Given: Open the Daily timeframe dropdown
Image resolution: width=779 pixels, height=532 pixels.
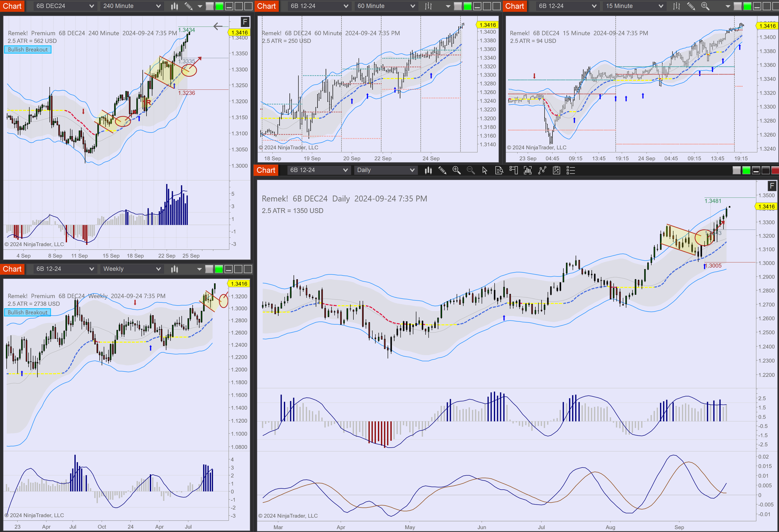Looking at the screenshot, I should click(x=385, y=170).
